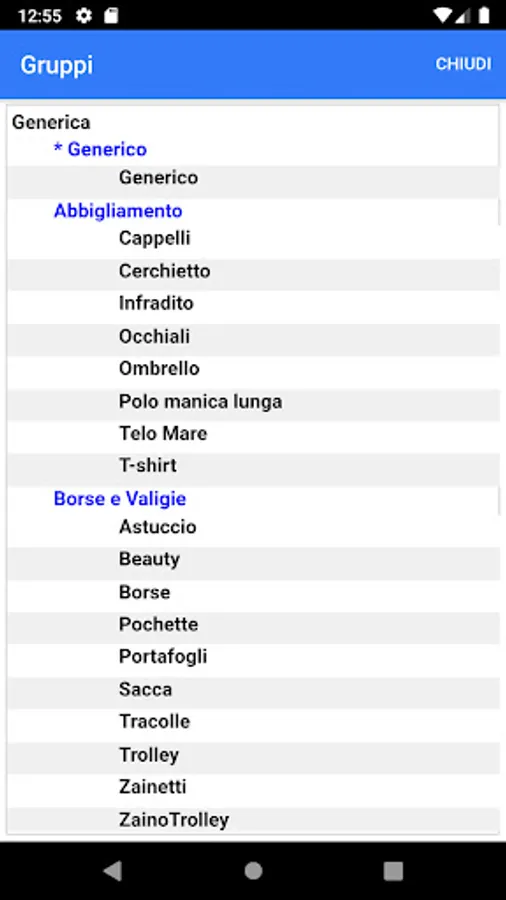Select the Telo Mare entry

[x=253, y=433]
